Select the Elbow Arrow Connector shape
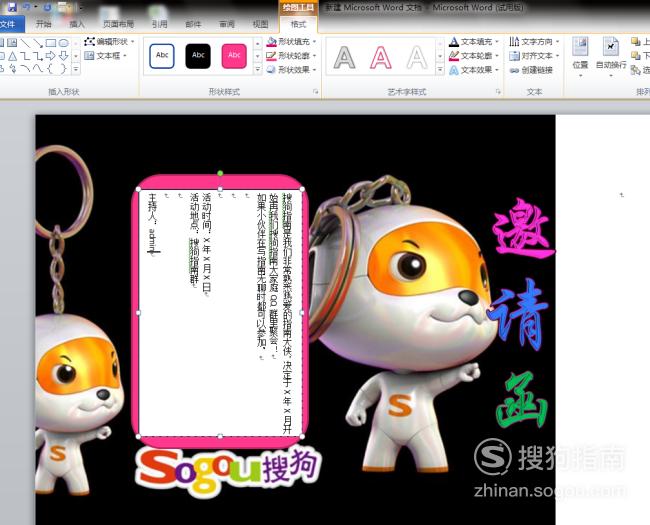650x525 pixels. point(38,56)
